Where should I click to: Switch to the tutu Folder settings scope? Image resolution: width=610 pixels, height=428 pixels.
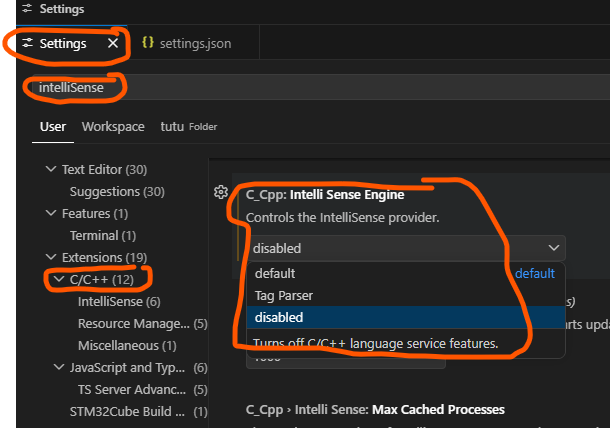(x=189, y=127)
